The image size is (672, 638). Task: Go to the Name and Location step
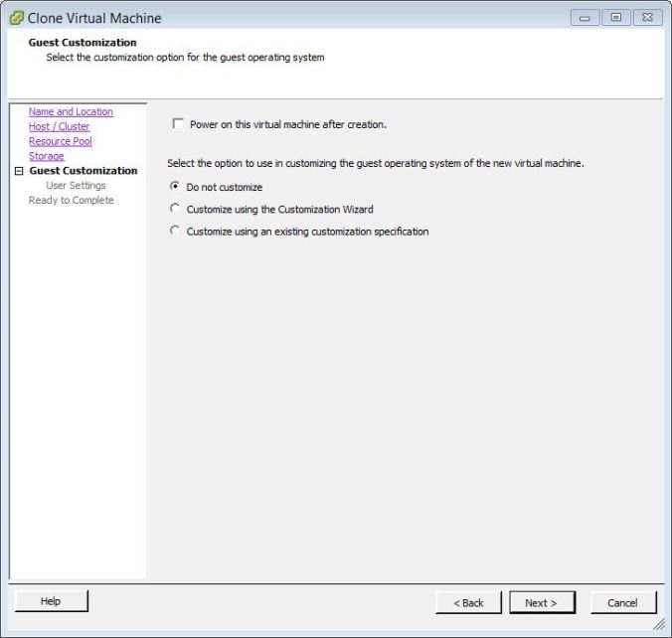coord(71,112)
